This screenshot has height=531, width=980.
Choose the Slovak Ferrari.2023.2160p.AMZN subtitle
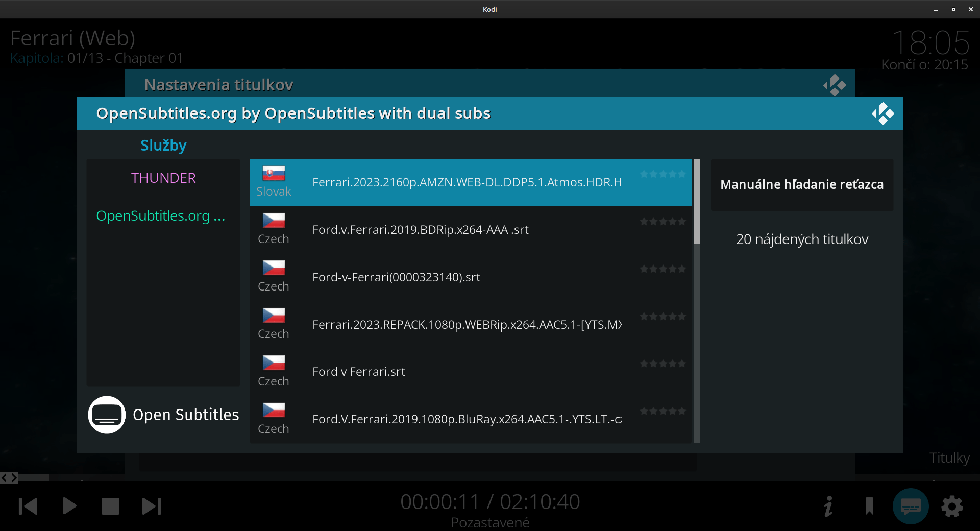471,182
